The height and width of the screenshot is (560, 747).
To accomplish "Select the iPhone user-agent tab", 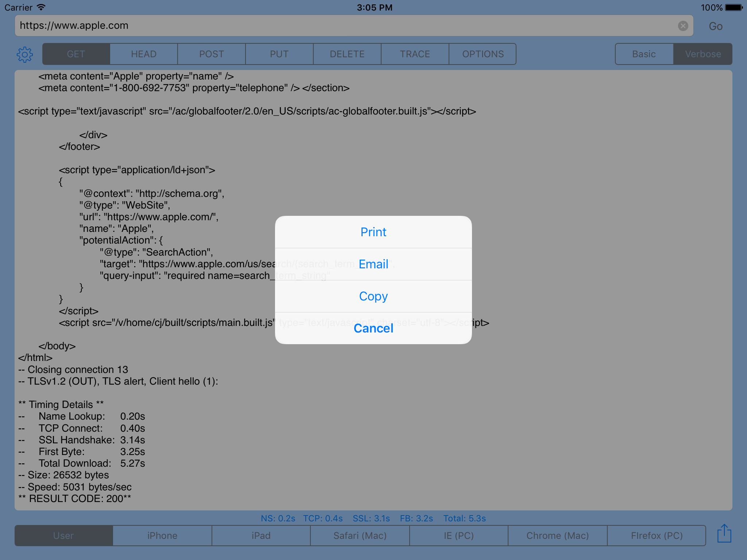I will click(162, 536).
